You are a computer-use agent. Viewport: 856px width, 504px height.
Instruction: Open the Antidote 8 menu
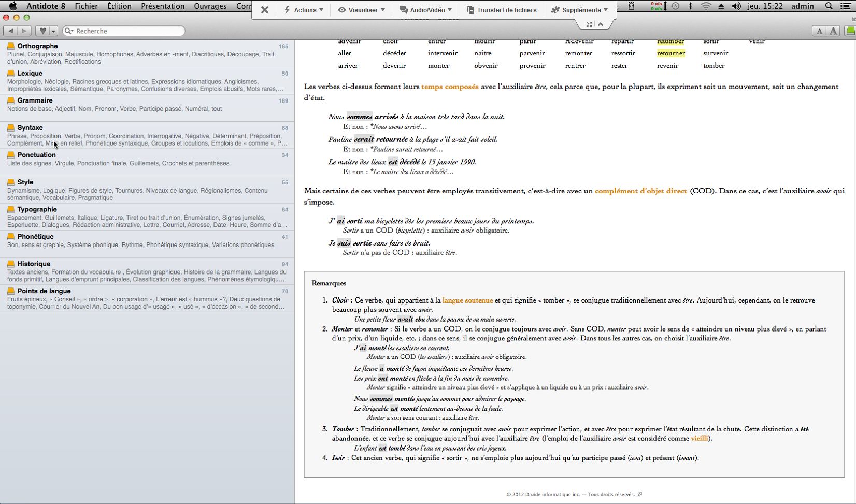(x=46, y=6)
